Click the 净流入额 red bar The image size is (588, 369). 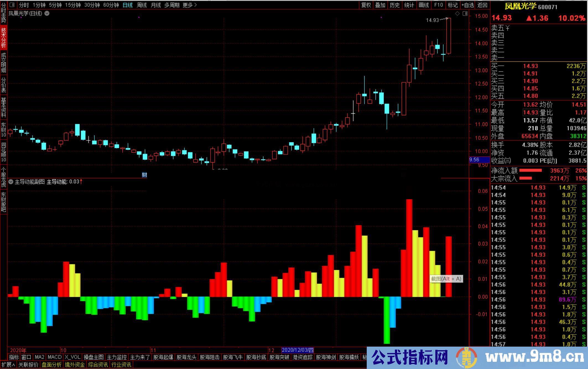click(x=530, y=171)
